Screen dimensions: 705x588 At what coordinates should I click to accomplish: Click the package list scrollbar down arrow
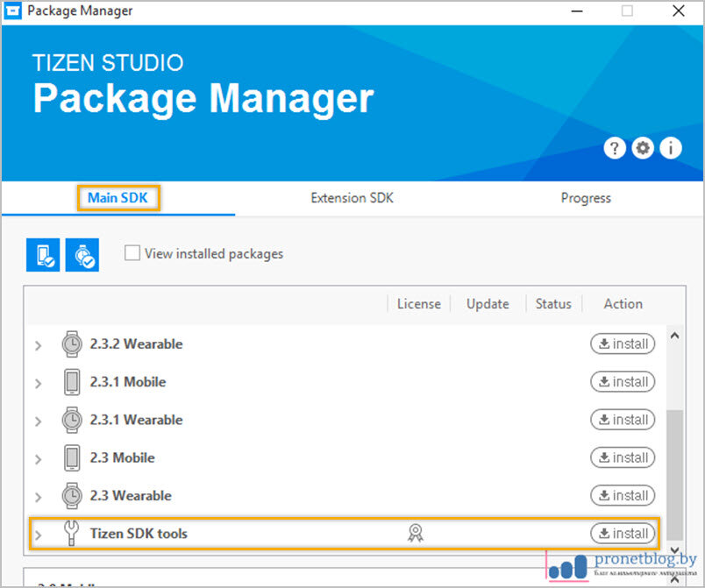674,549
